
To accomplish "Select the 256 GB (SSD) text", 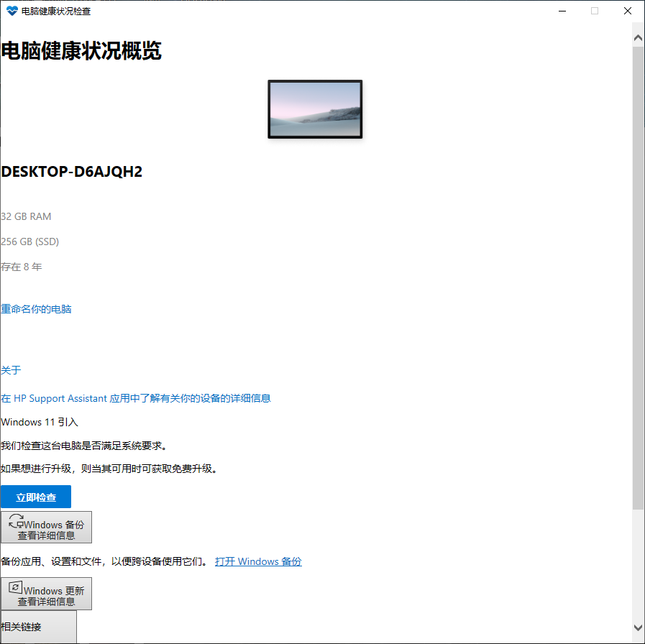I will [x=30, y=241].
